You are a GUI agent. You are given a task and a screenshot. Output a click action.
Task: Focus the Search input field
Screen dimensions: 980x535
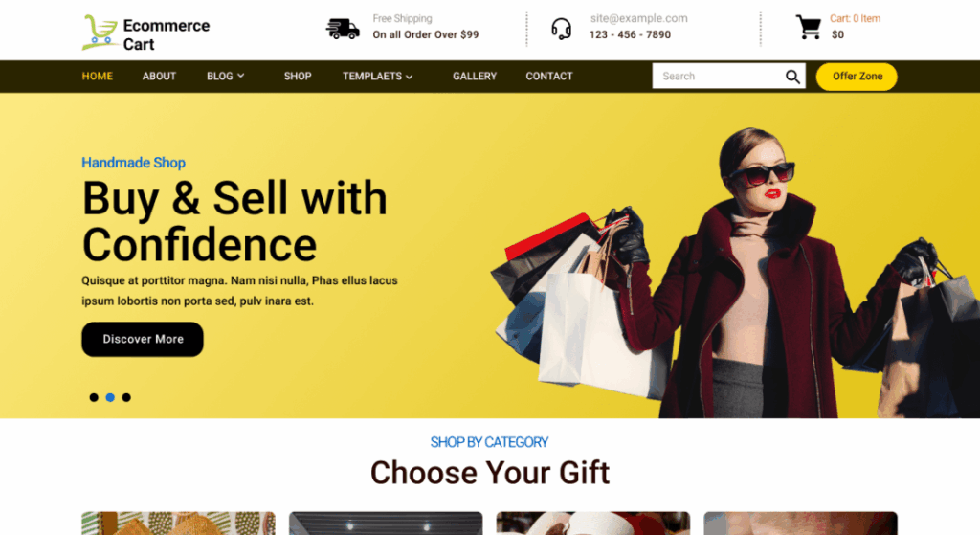(x=719, y=77)
